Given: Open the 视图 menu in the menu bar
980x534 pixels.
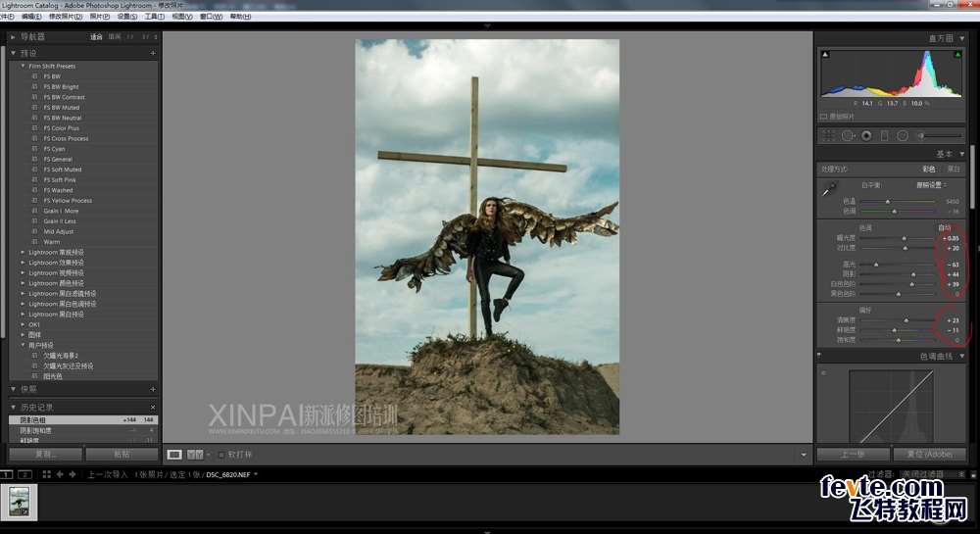Looking at the screenshot, I should click(181, 17).
